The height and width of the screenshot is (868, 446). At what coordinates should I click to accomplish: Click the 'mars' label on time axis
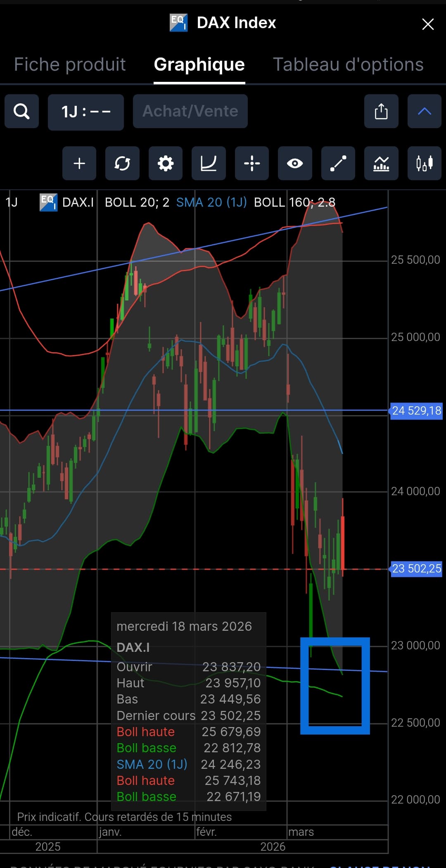pos(301,832)
